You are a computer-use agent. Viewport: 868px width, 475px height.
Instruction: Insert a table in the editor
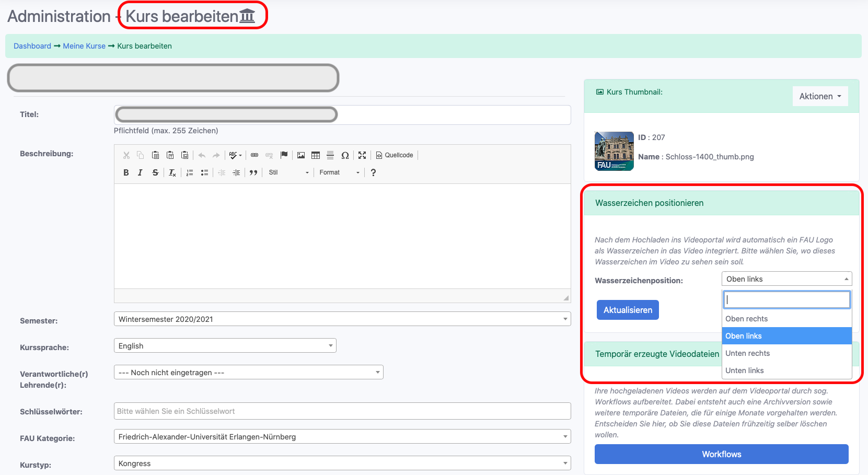coord(316,155)
